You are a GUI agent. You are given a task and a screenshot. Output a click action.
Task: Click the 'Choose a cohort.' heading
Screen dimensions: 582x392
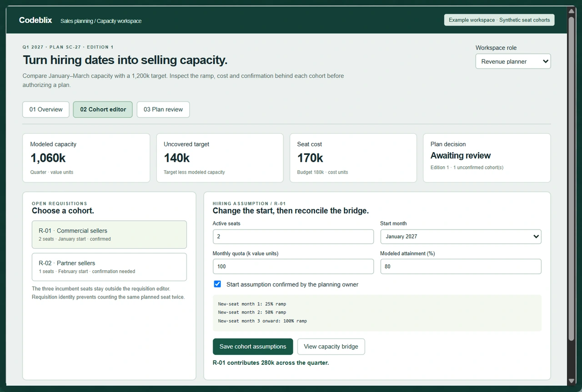(x=63, y=211)
